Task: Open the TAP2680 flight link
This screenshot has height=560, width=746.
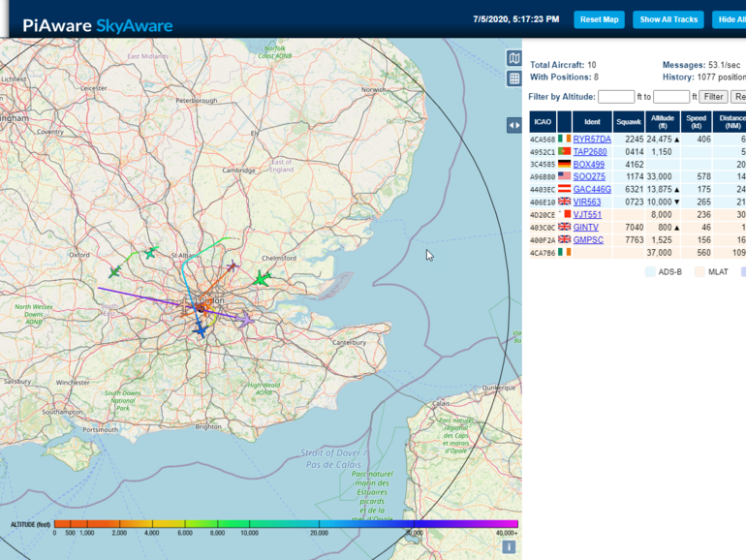Action: click(x=590, y=152)
